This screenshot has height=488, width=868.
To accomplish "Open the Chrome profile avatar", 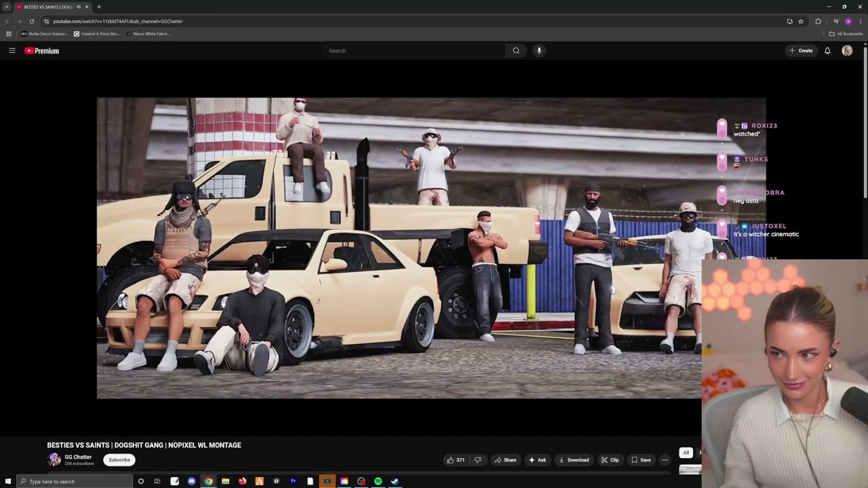I will (848, 21).
